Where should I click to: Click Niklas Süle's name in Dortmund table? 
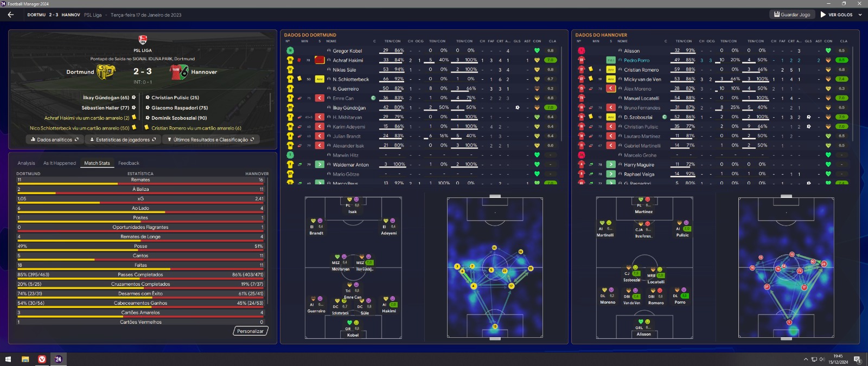(344, 69)
